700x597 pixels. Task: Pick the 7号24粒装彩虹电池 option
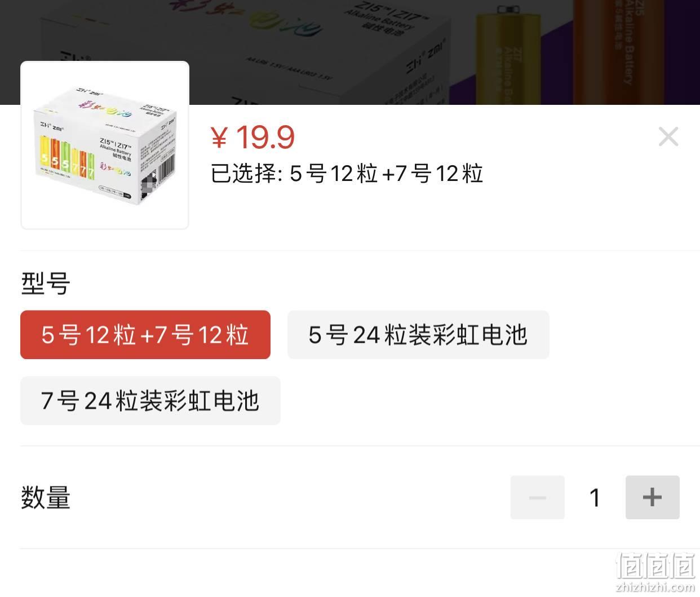click(150, 401)
